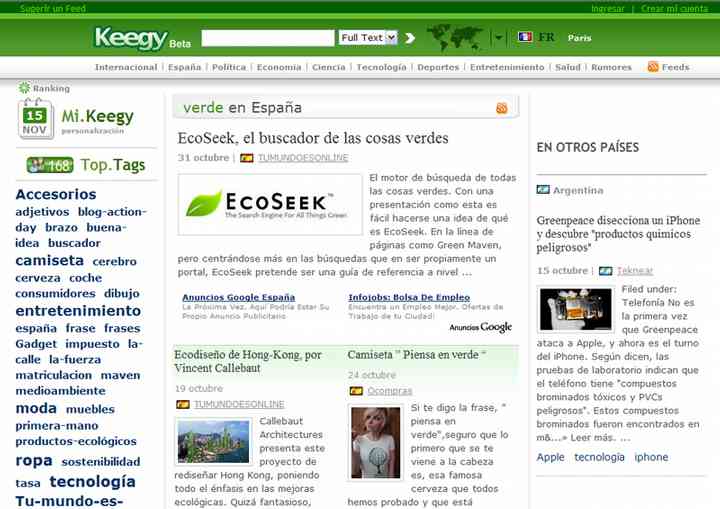Screen dimensions: 720x509
Task: Click the Top.Tags 168 icon
Action: [x=50, y=165]
